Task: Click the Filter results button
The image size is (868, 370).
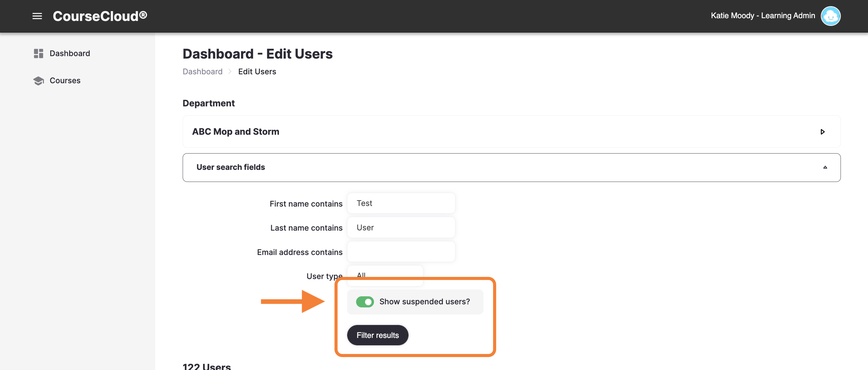Action: (377, 335)
